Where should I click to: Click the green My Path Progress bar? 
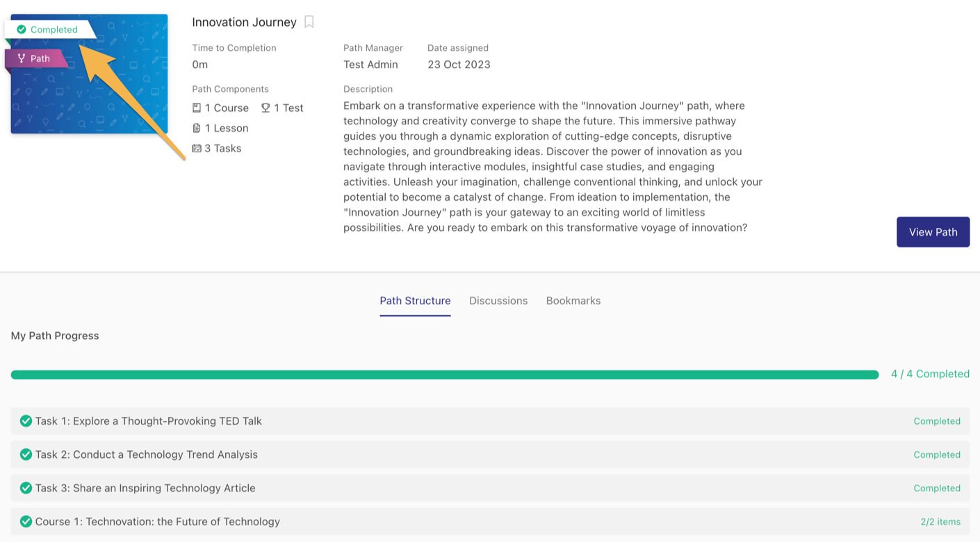tap(445, 374)
